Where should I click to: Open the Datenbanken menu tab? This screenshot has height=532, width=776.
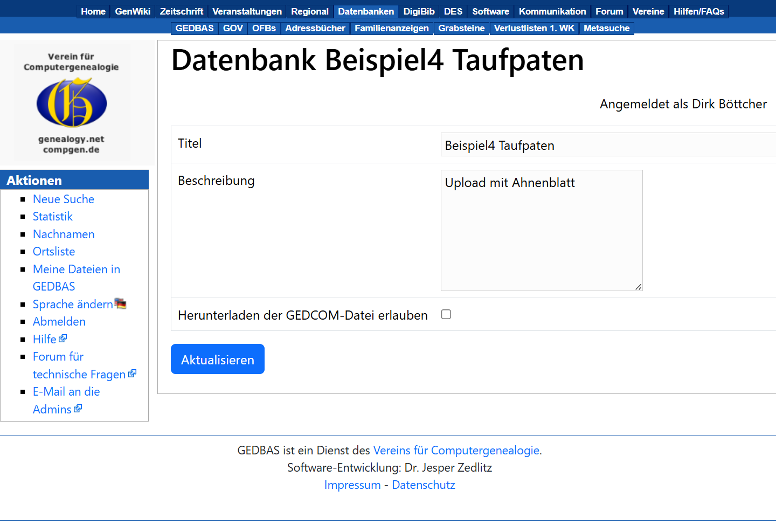pyautogui.click(x=365, y=11)
